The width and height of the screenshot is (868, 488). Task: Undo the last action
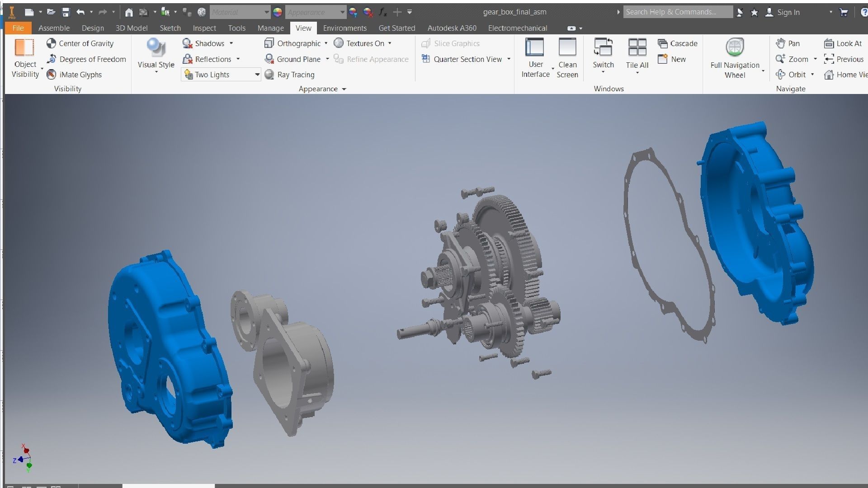pos(80,12)
